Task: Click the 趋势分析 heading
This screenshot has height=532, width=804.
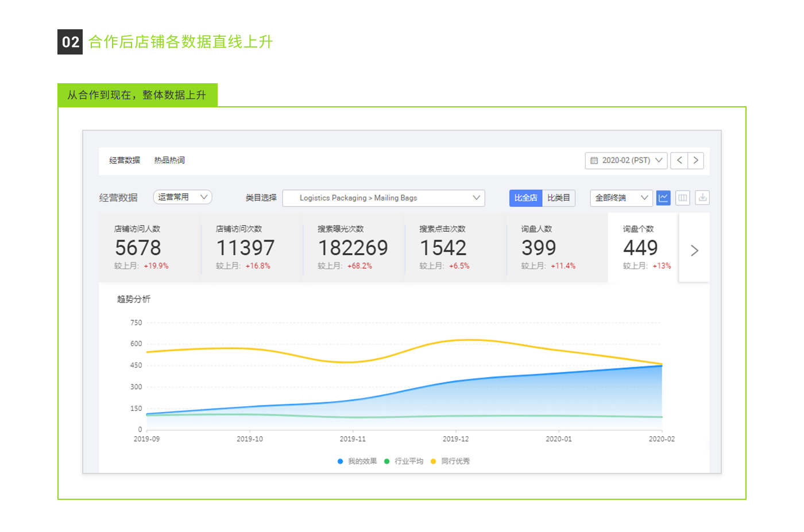Action: pyautogui.click(x=134, y=299)
